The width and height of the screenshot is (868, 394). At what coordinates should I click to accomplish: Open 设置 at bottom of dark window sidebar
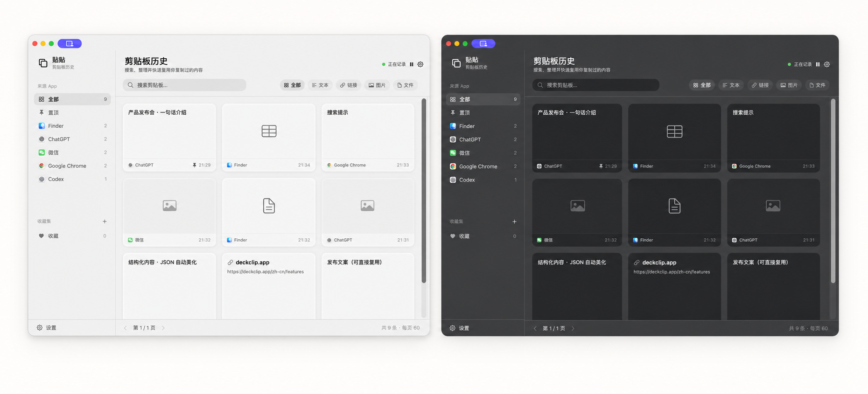(459, 328)
